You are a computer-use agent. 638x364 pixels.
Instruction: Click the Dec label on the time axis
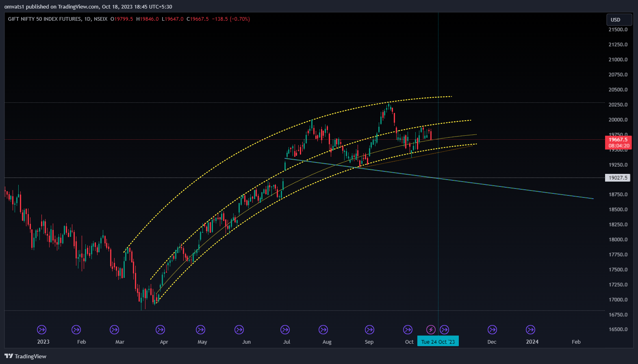[492, 342]
